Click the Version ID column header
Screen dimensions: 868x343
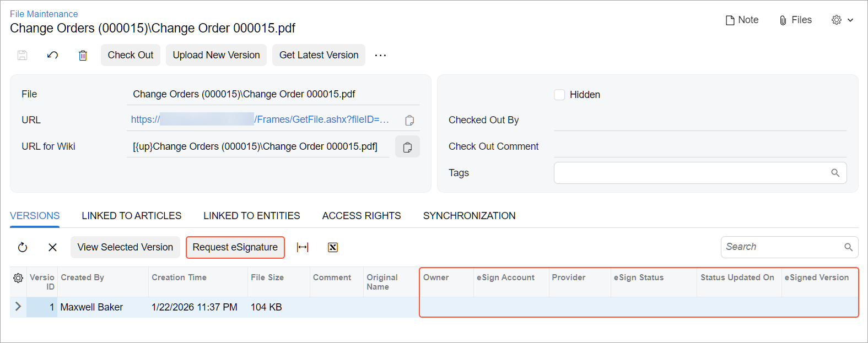[42, 282]
